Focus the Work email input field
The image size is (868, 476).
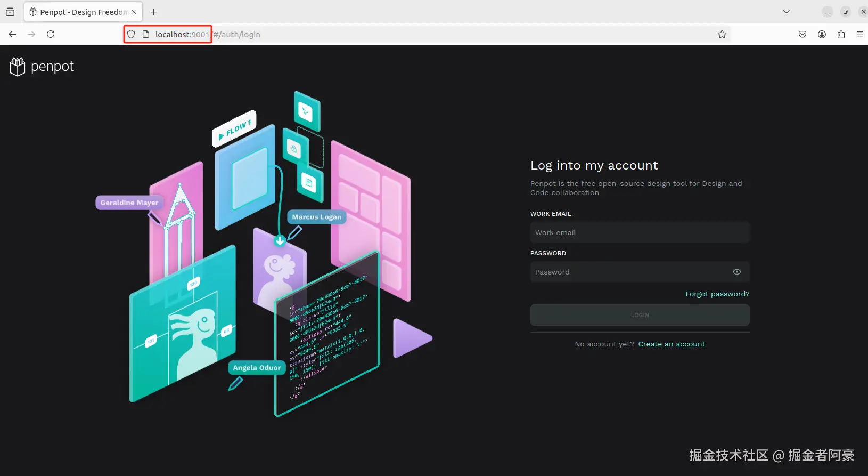[640, 232]
